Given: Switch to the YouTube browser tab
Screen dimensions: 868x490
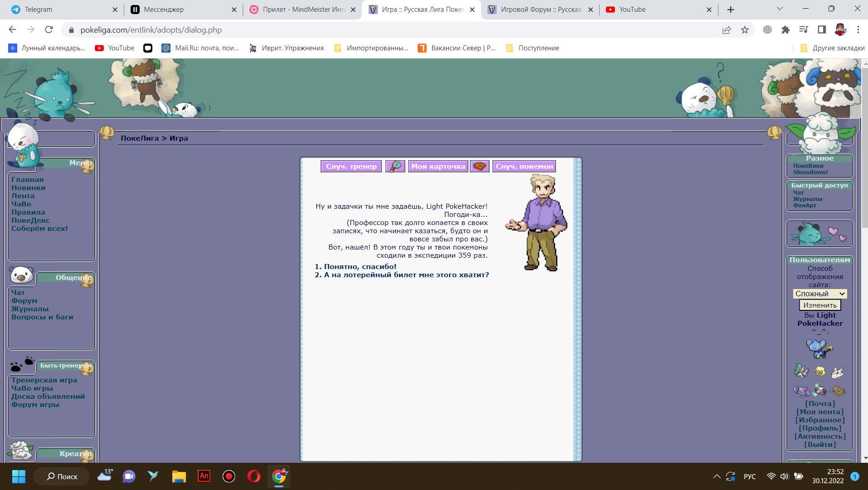Looking at the screenshot, I should 659,10.
